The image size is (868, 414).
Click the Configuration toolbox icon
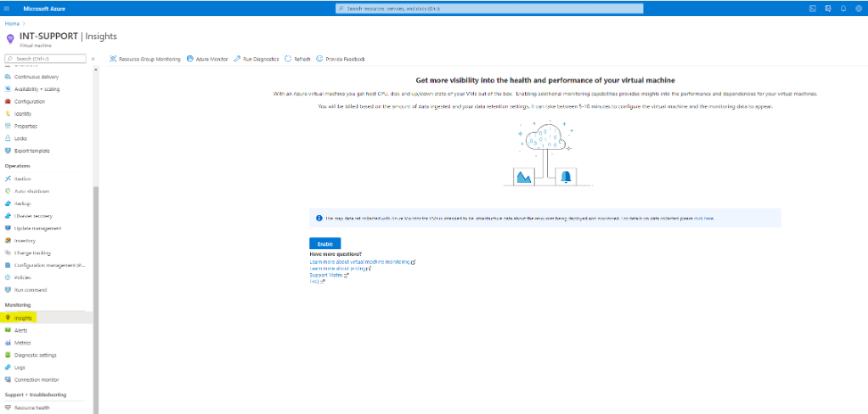(x=8, y=102)
